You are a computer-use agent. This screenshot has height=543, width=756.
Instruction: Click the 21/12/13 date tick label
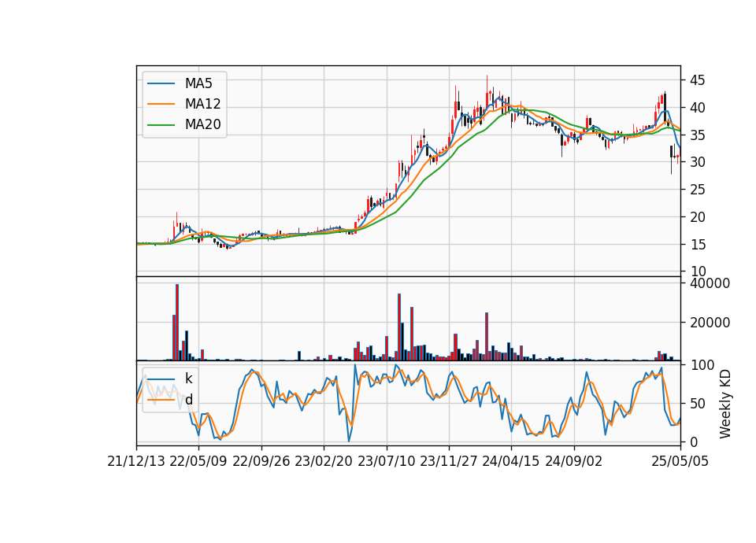pyautogui.click(x=136, y=462)
